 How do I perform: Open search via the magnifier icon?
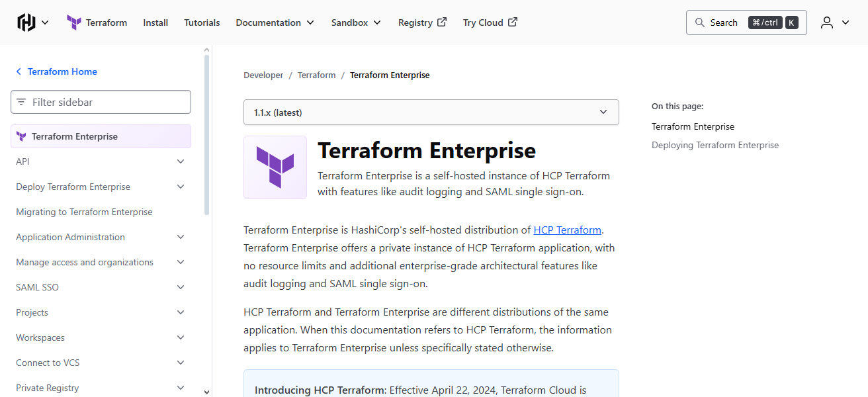[x=699, y=22]
